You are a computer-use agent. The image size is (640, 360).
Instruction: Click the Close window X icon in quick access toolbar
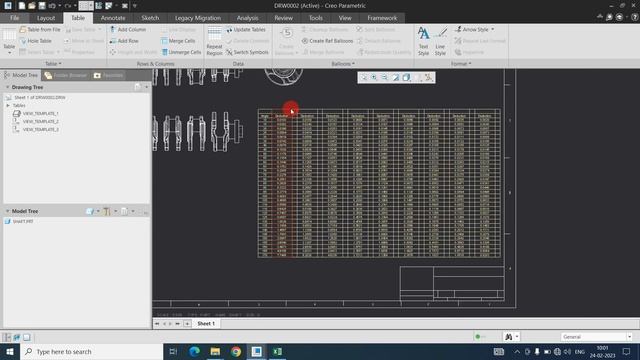(x=124, y=6)
